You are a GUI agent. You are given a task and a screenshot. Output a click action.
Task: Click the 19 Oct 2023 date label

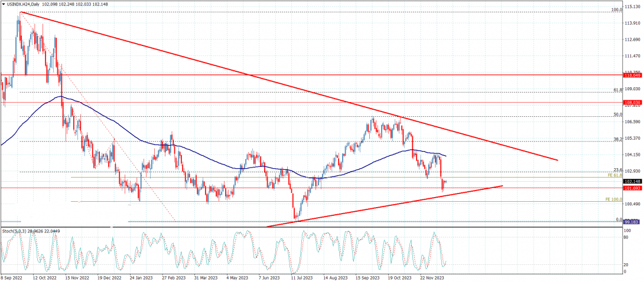coord(398,278)
